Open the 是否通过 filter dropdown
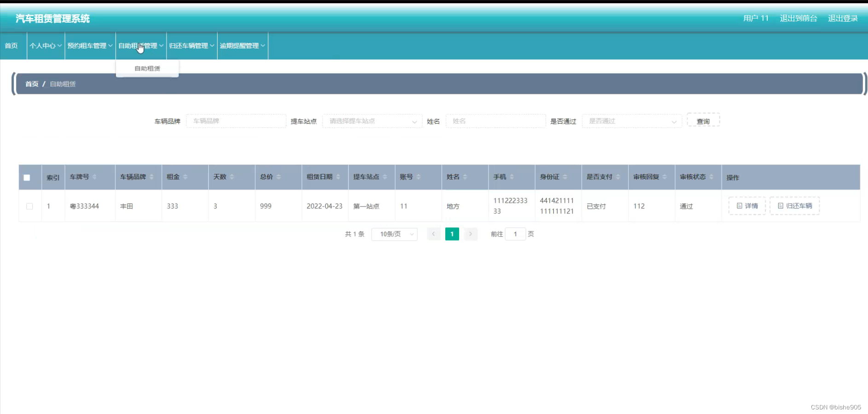This screenshot has height=414, width=868. click(x=632, y=121)
